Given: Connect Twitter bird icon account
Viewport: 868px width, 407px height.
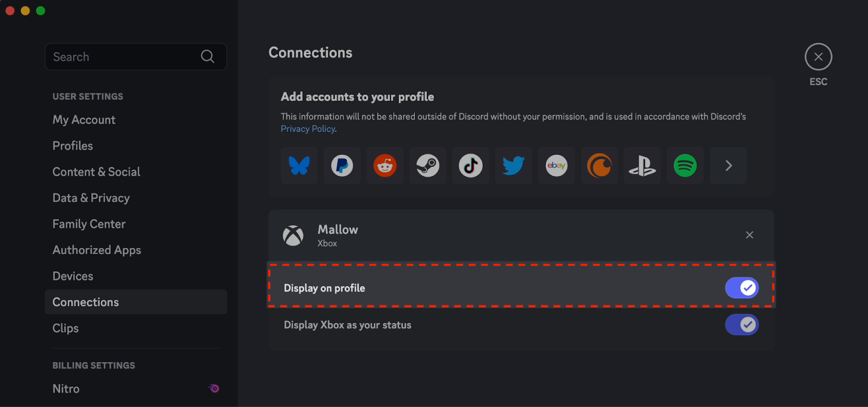Looking at the screenshot, I should coord(513,166).
